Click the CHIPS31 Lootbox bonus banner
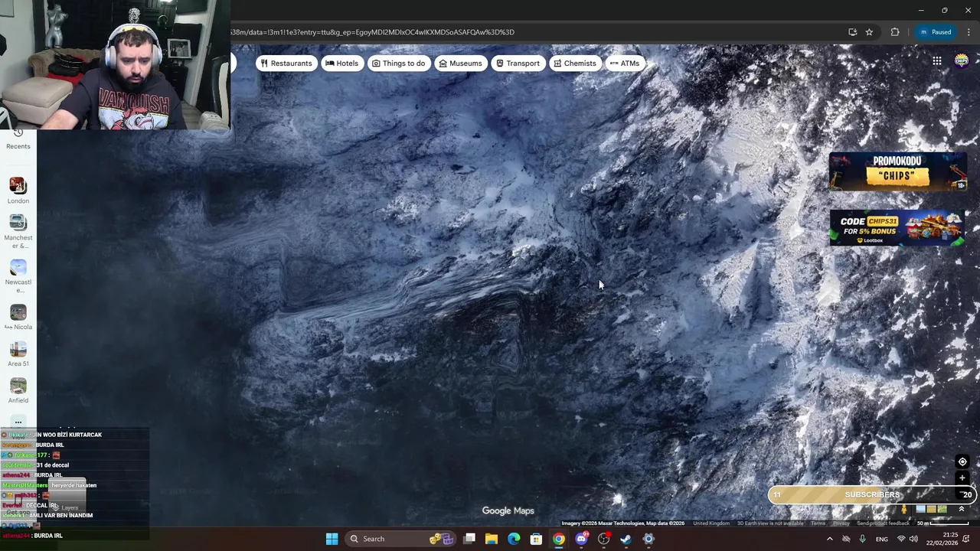 coord(897,228)
